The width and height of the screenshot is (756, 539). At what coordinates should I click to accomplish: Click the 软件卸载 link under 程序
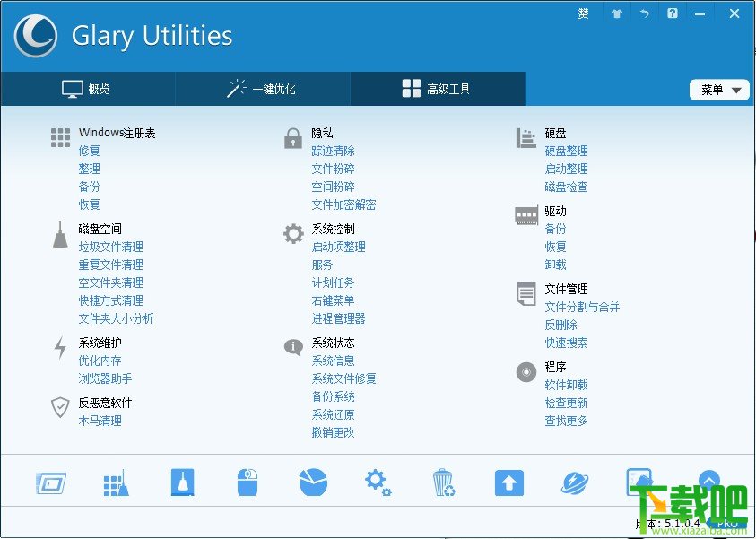tap(565, 384)
